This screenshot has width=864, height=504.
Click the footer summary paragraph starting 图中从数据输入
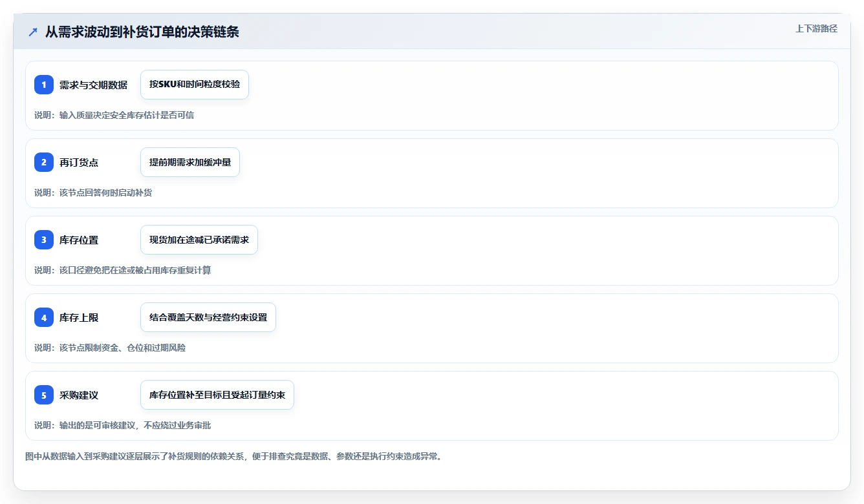233,456
